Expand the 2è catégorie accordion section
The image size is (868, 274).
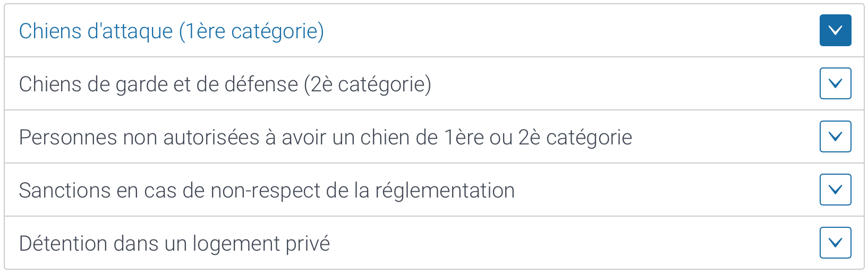pyautogui.click(x=434, y=83)
